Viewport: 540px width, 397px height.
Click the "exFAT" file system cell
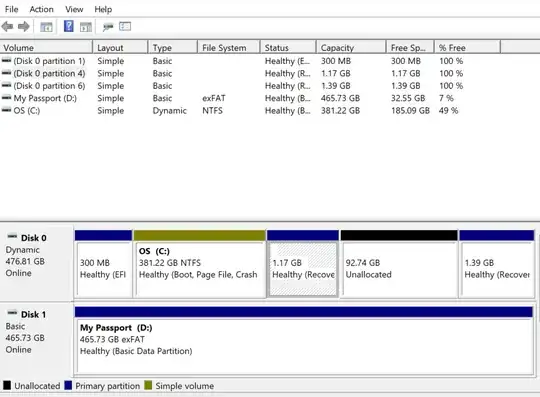(x=214, y=98)
